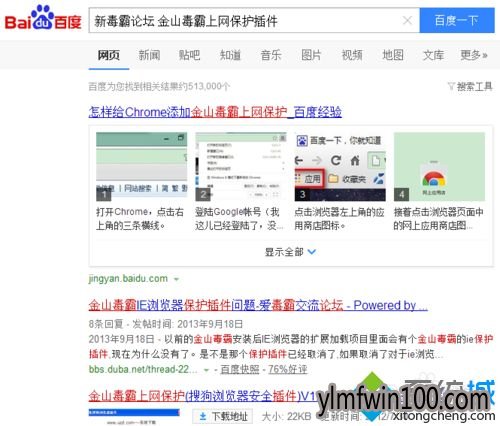Open dropdown arrow beside bbs.duba.net URL
Screen dimensions: 500x426
click(206, 370)
